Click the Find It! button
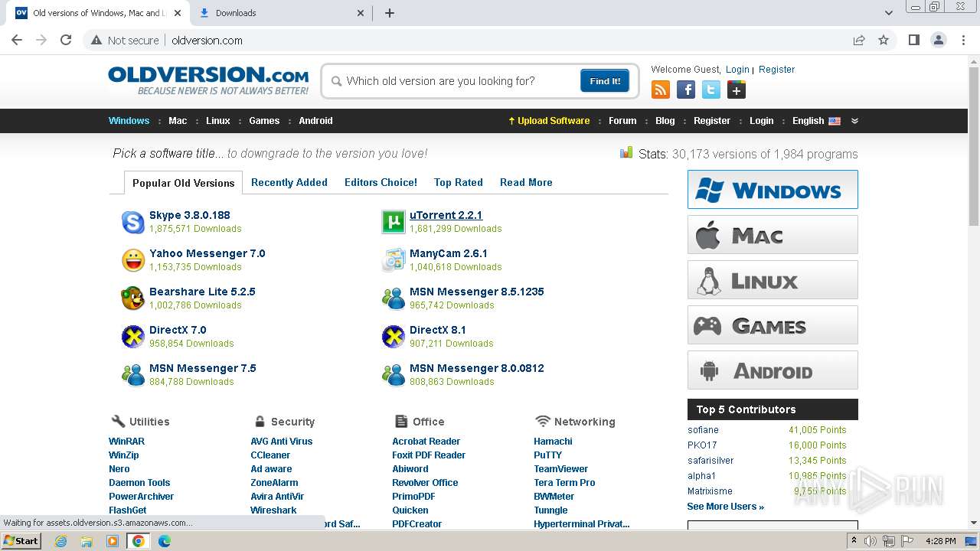Image resolution: width=980 pixels, height=551 pixels. coord(605,81)
